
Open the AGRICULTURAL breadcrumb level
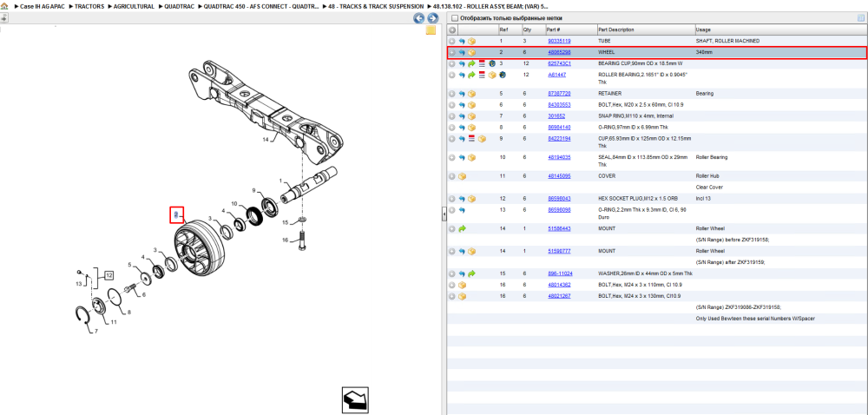[x=134, y=7]
